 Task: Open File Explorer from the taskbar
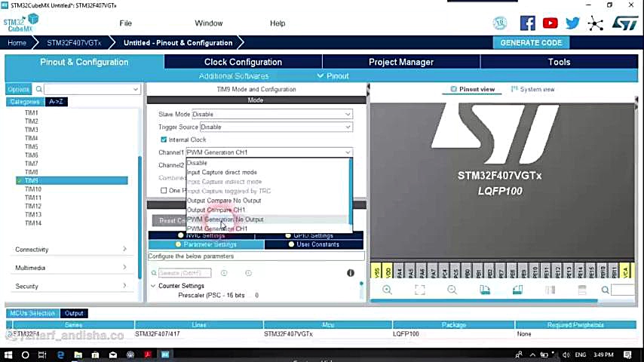pos(78,354)
